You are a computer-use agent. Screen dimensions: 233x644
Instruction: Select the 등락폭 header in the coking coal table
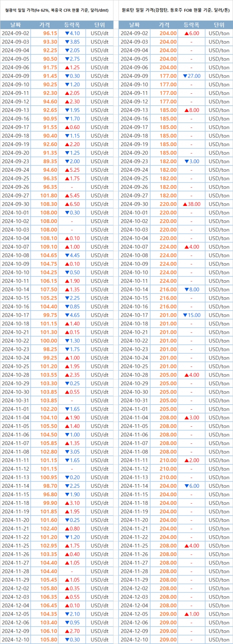tap(191, 25)
